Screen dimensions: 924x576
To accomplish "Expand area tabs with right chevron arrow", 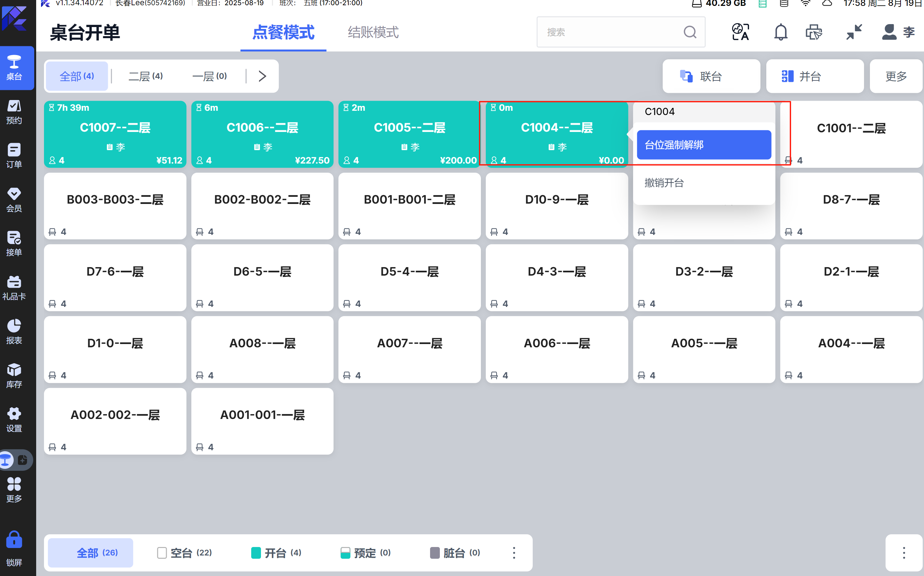I will 262,76.
